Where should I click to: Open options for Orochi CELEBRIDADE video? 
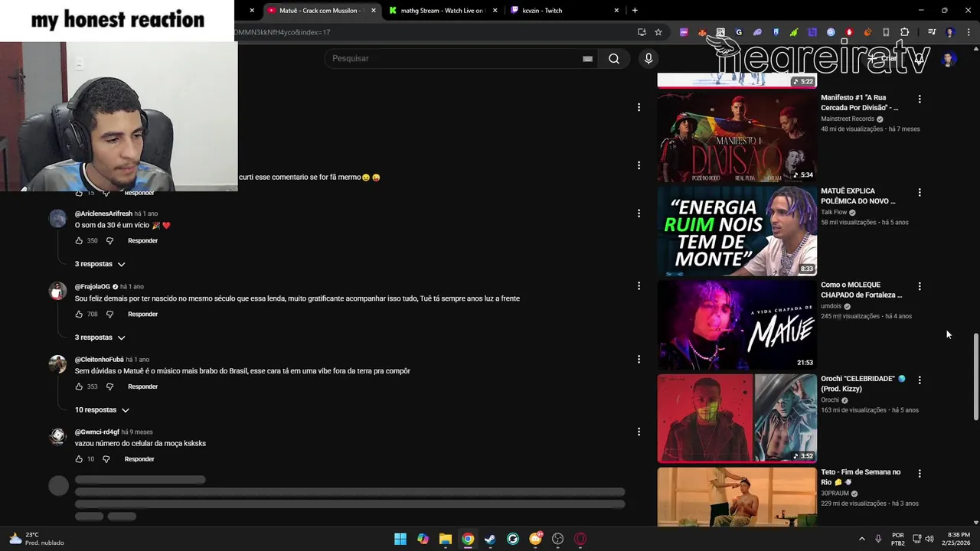pos(920,380)
